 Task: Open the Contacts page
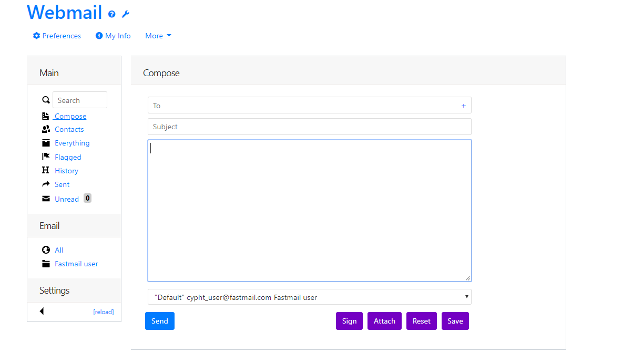click(69, 129)
